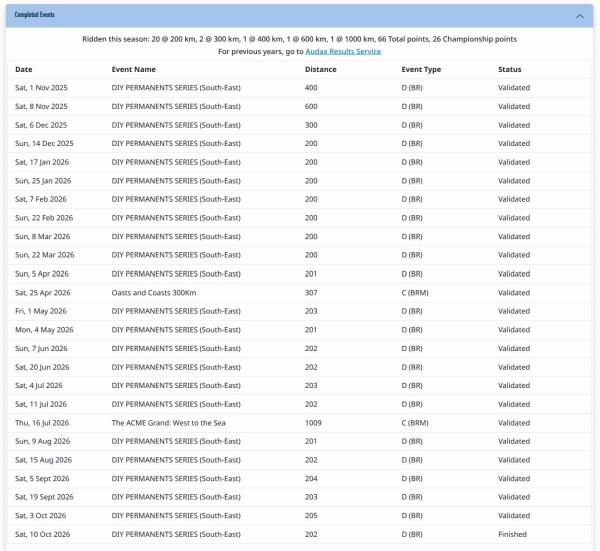
Task: Click the Ridden this season summary line
Action: 299,39
